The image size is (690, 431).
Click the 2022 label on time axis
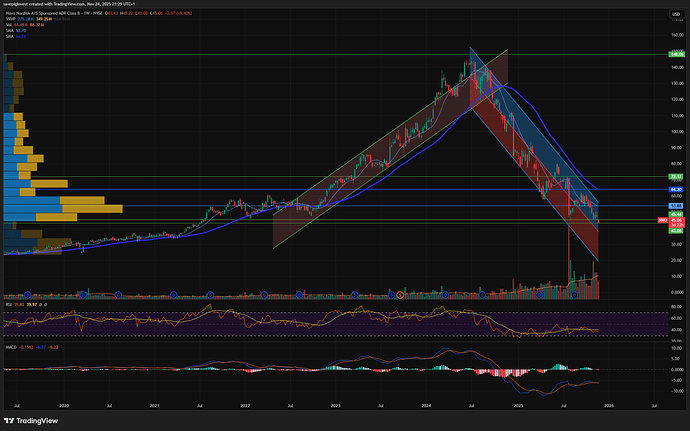pyautogui.click(x=245, y=407)
